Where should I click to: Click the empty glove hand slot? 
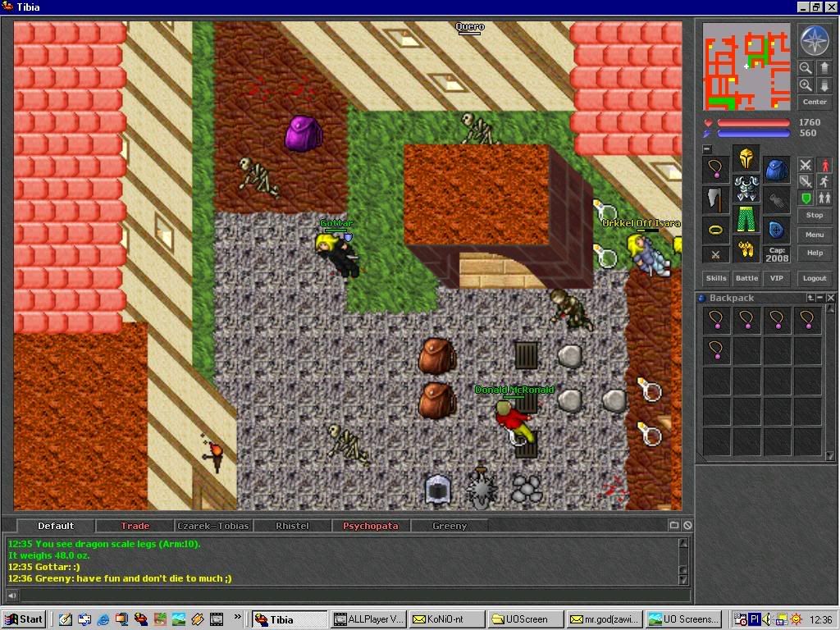[776, 199]
